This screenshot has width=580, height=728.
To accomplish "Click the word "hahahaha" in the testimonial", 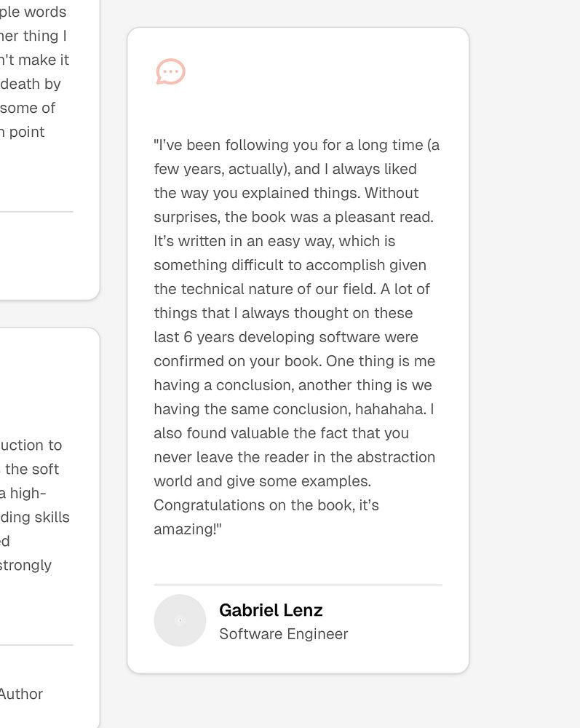I will pos(400,409).
